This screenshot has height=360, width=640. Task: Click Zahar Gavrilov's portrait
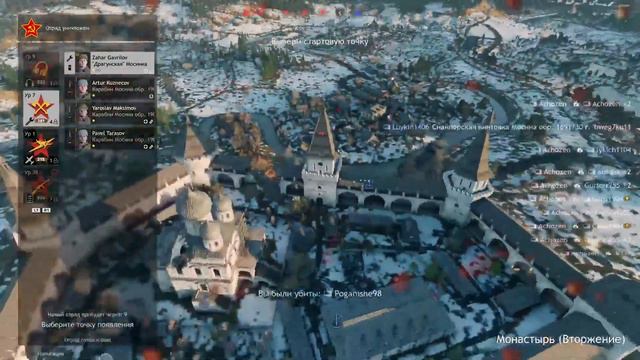(x=83, y=63)
